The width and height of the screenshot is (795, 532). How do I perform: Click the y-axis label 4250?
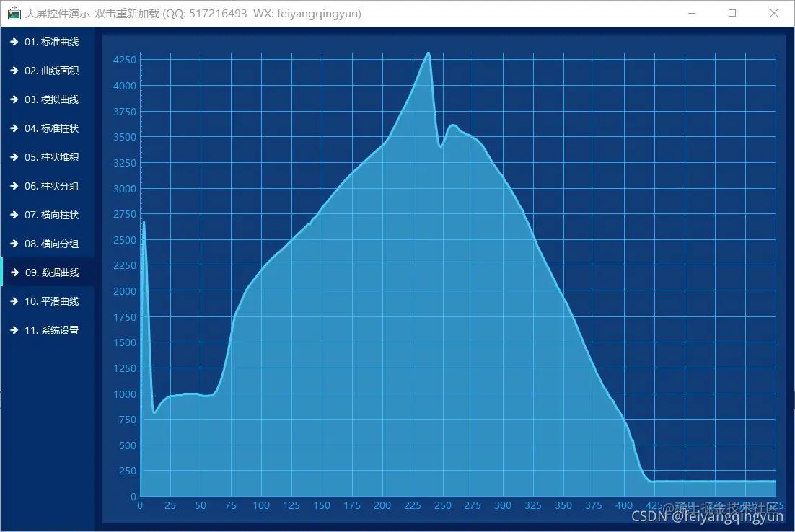(124, 60)
